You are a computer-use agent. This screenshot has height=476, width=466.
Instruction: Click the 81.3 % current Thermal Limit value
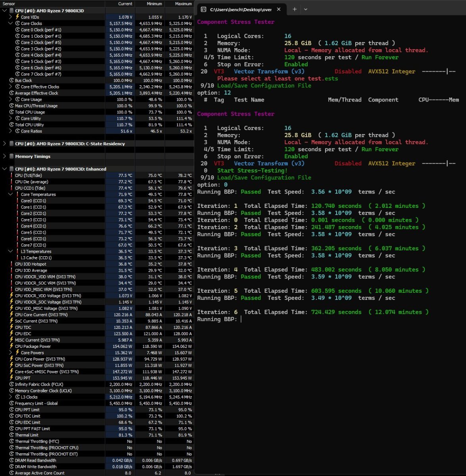[x=126, y=435]
